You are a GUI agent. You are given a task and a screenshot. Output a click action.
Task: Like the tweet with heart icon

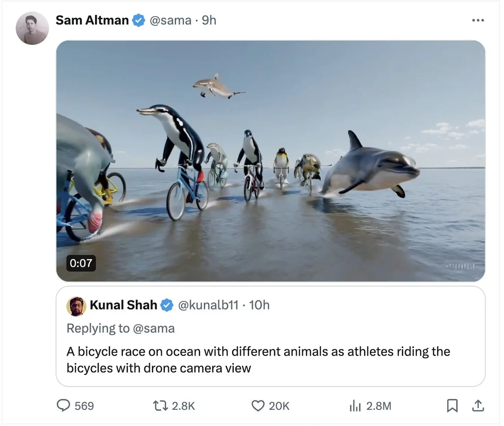point(258,406)
